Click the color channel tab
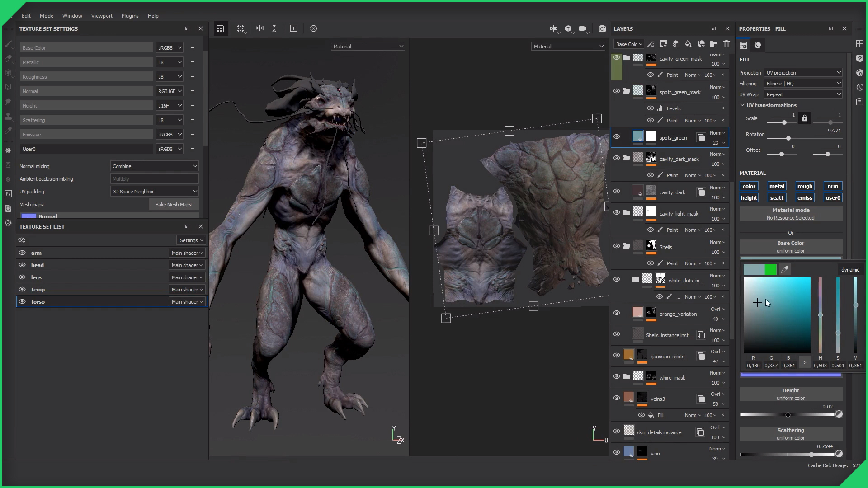The image size is (868, 488). 749,186
